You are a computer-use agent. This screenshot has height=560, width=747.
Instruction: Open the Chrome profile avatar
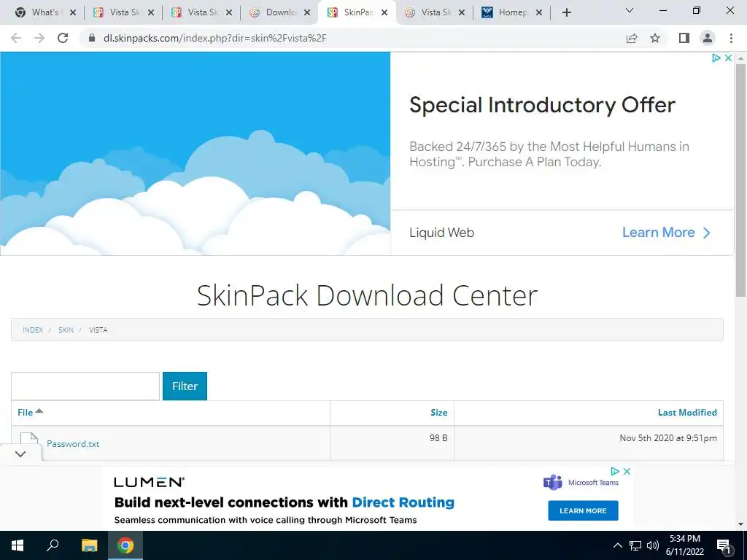click(708, 38)
